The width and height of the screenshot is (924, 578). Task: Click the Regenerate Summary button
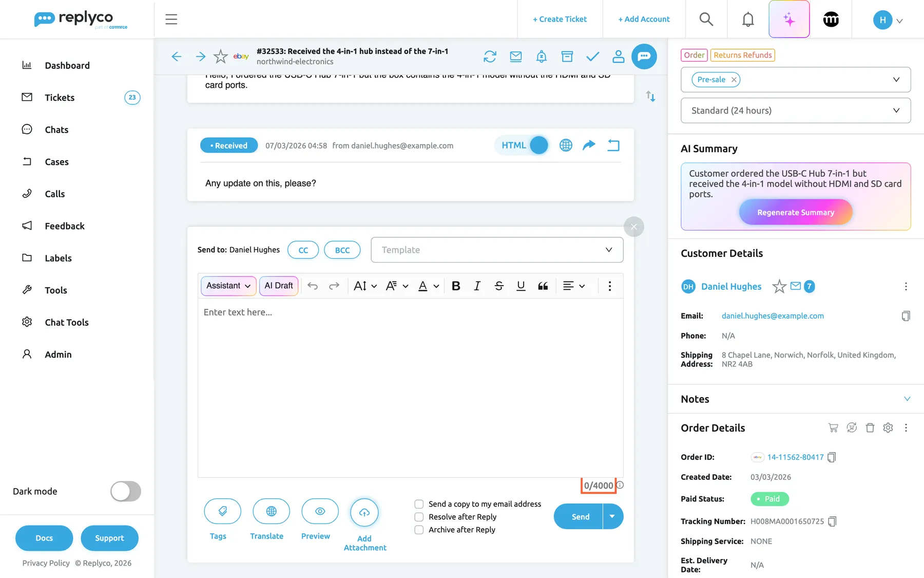(x=796, y=212)
